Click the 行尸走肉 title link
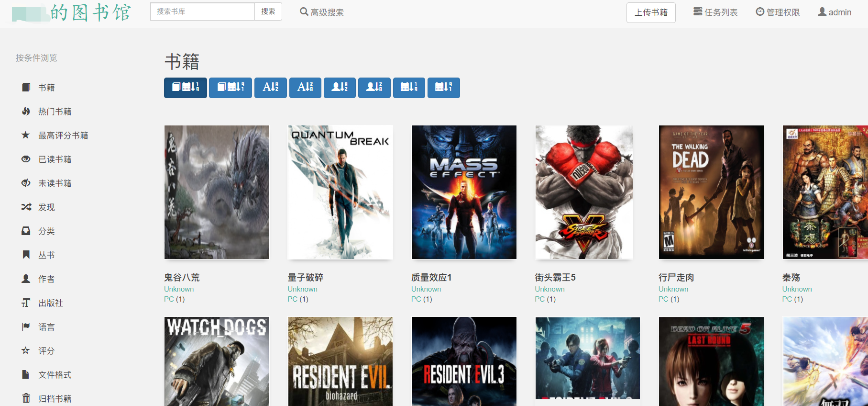Image resolution: width=868 pixels, height=406 pixels. [x=676, y=278]
